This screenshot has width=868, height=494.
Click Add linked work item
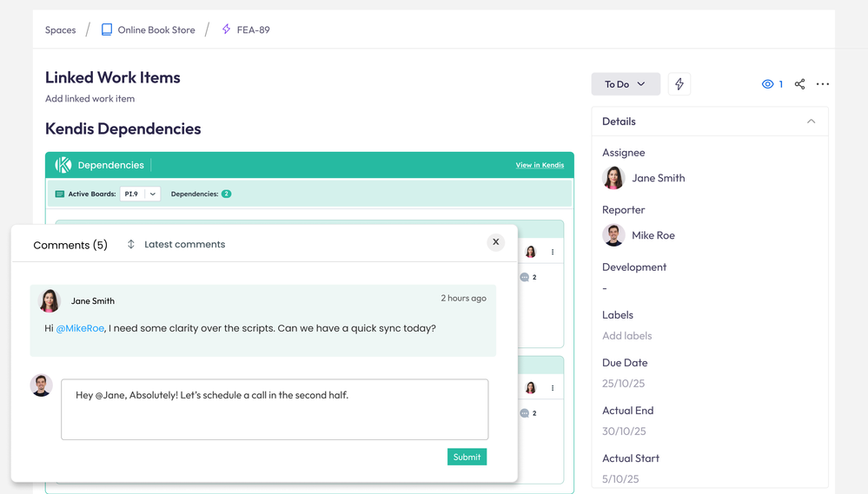click(x=89, y=98)
